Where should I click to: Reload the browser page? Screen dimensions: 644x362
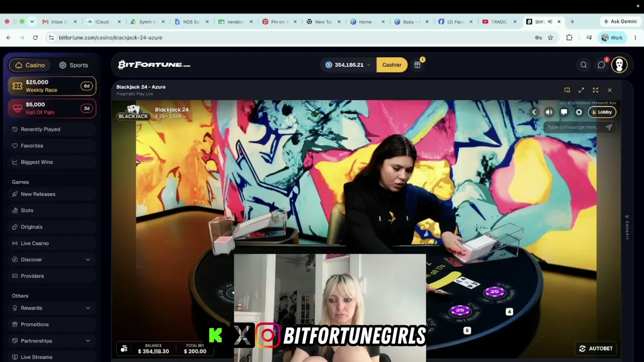coord(35,38)
